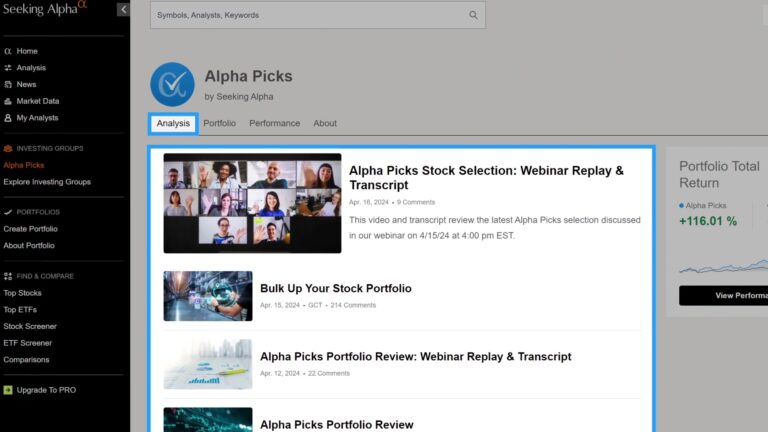Open Explore Investing Groups

click(x=47, y=182)
